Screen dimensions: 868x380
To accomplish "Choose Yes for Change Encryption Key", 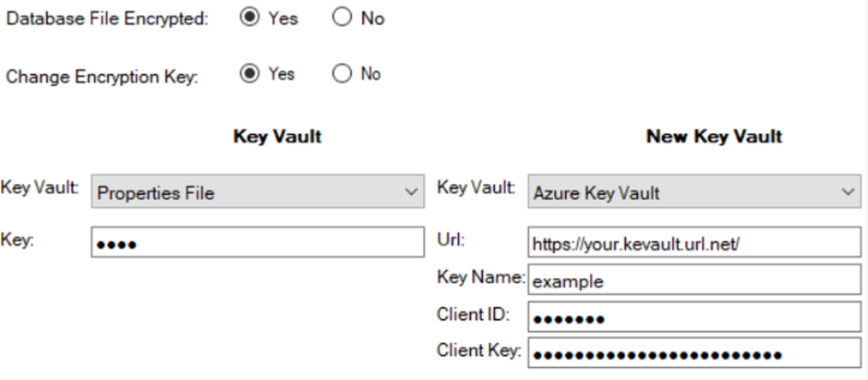I will 249,75.
